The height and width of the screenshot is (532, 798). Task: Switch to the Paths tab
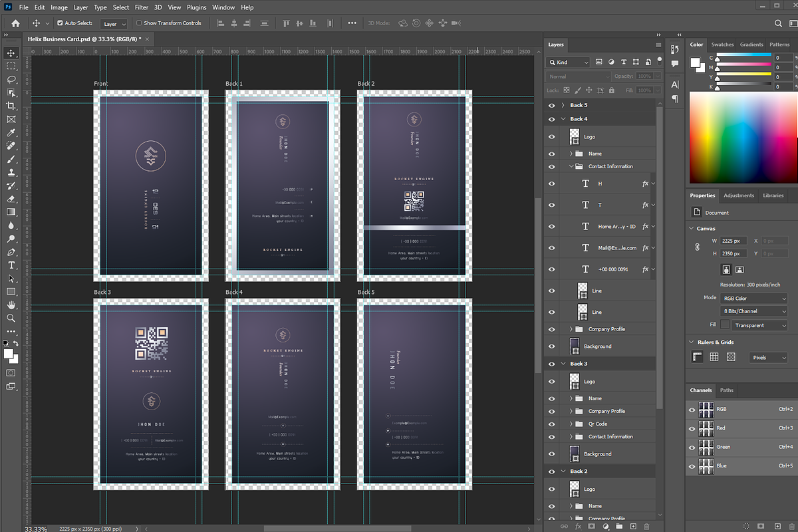727,390
